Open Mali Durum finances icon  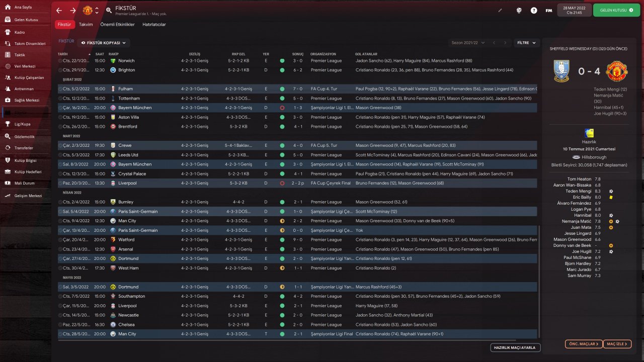tap(8, 183)
